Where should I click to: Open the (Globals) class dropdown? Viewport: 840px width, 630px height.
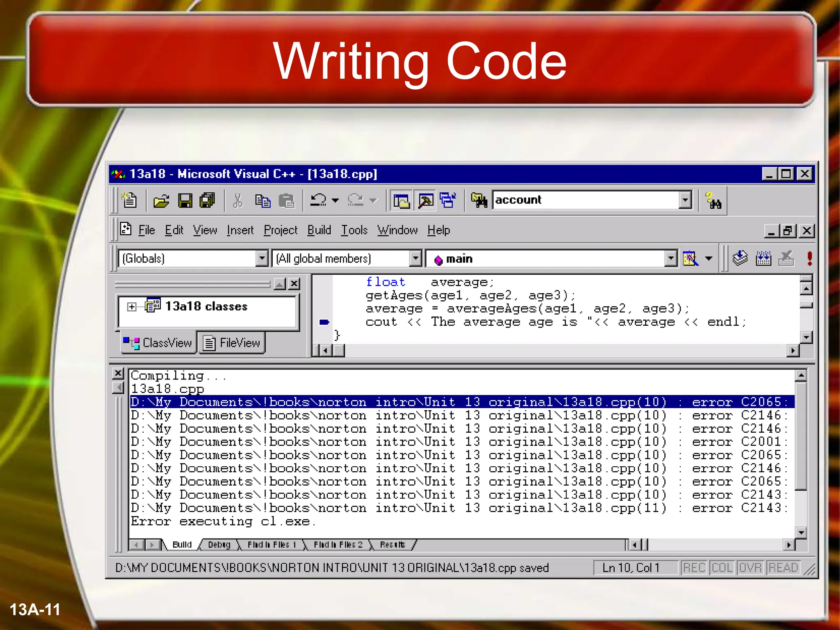pyautogui.click(x=262, y=258)
